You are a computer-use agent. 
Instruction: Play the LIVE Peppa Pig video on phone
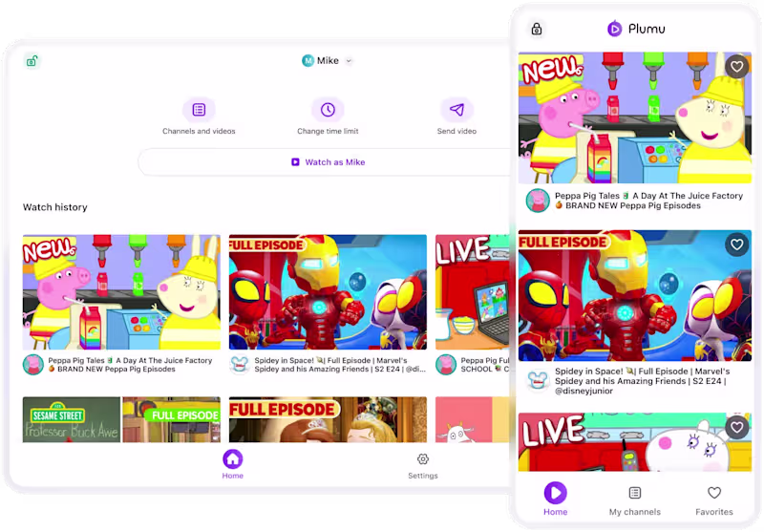(x=635, y=442)
